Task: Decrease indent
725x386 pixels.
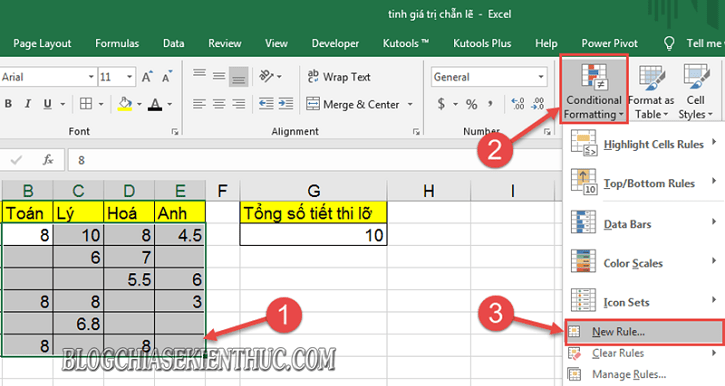Action: pyautogui.click(x=266, y=104)
